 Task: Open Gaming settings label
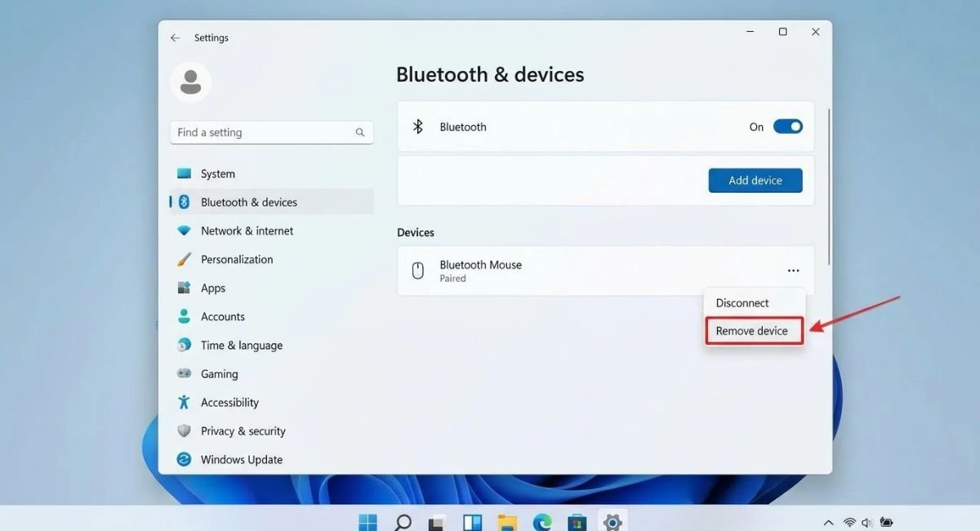click(x=220, y=374)
